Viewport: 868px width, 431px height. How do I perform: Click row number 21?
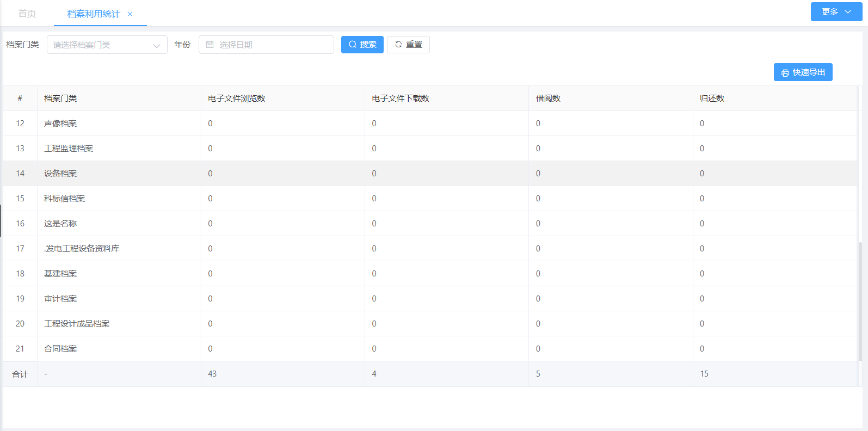[x=20, y=349]
